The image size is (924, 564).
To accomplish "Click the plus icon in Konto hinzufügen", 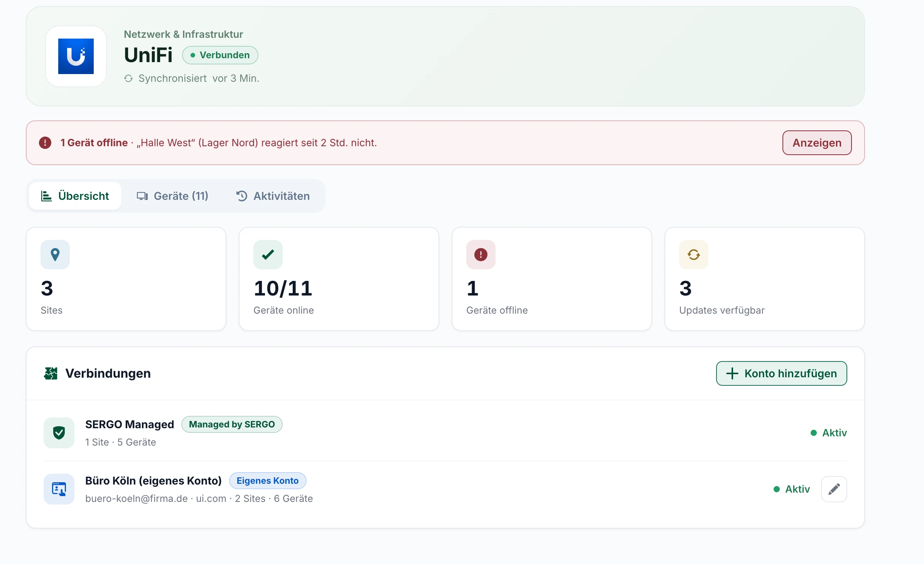I will pos(732,373).
